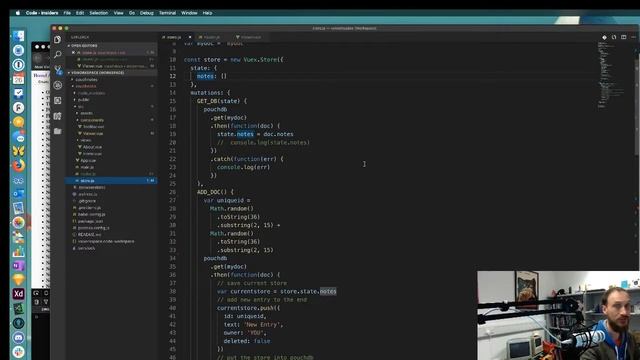Image resolution: width=640 pixels, height=360 pixels.
Task: Click the Split Editor icon
Action: [623, 37]
